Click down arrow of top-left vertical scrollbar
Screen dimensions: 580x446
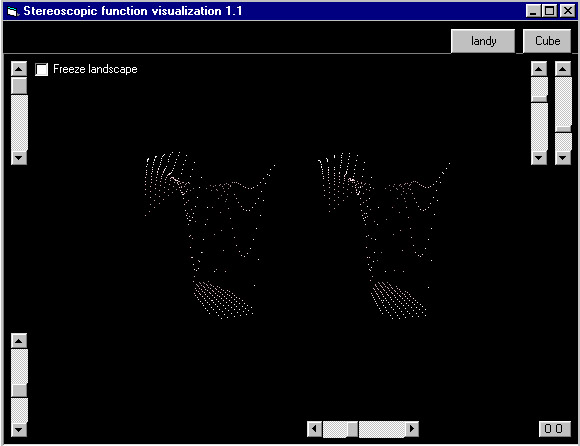[19, 158]
